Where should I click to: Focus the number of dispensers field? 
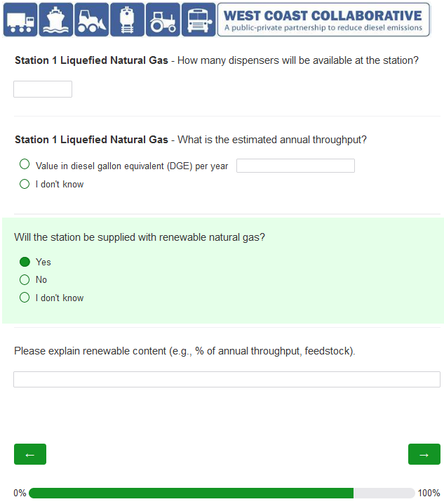coord(43,89)
